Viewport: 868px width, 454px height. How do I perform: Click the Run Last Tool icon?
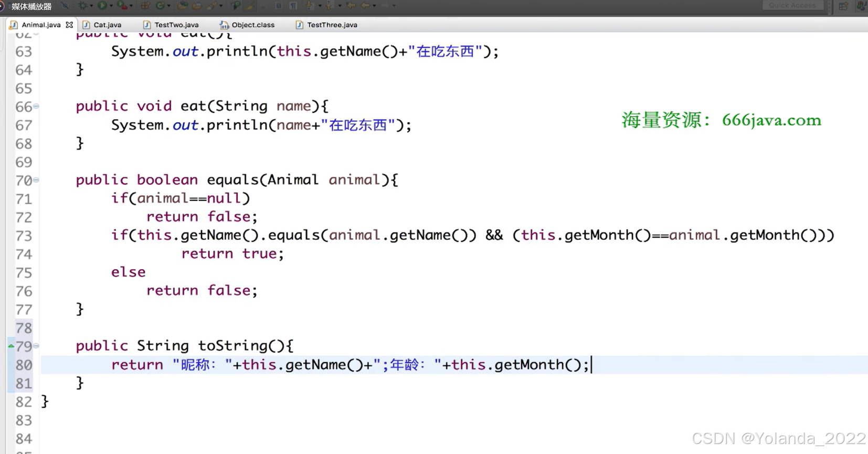pyautogui.click(x=122, y=6)
